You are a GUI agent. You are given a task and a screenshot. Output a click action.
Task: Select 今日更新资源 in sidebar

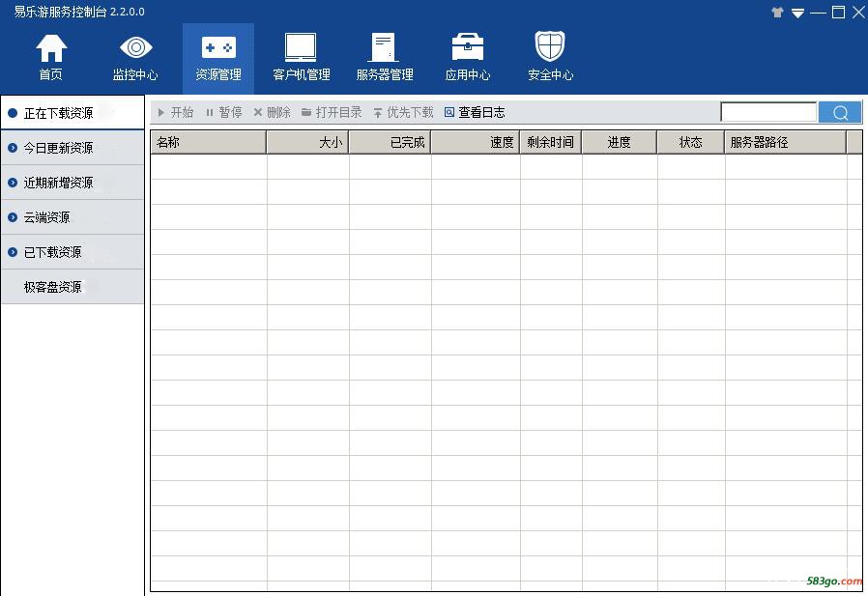(x=72, y=148)
